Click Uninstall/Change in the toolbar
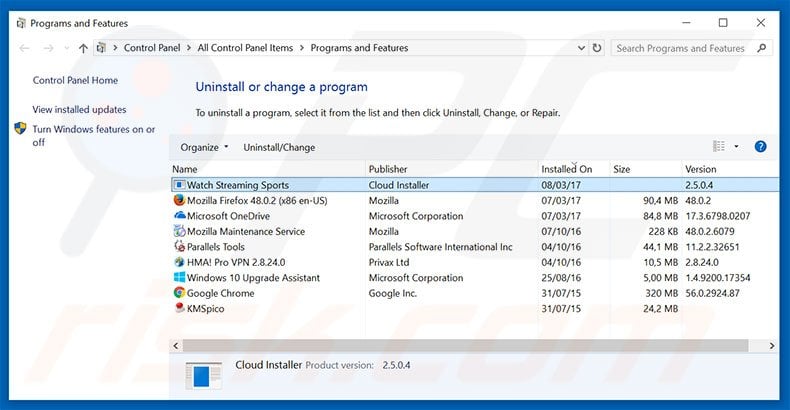This screenshot has height=410, width=790. click(279, 147)
